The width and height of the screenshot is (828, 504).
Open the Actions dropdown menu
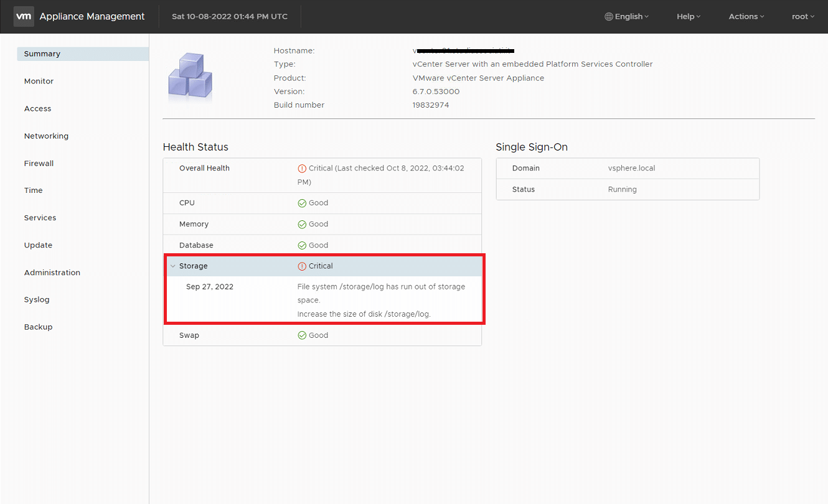[746, 17]
